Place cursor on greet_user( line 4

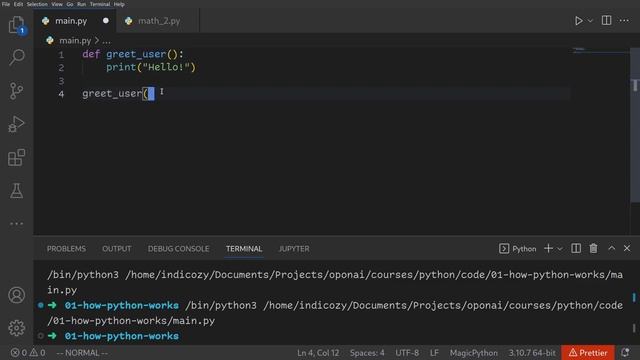115,94
